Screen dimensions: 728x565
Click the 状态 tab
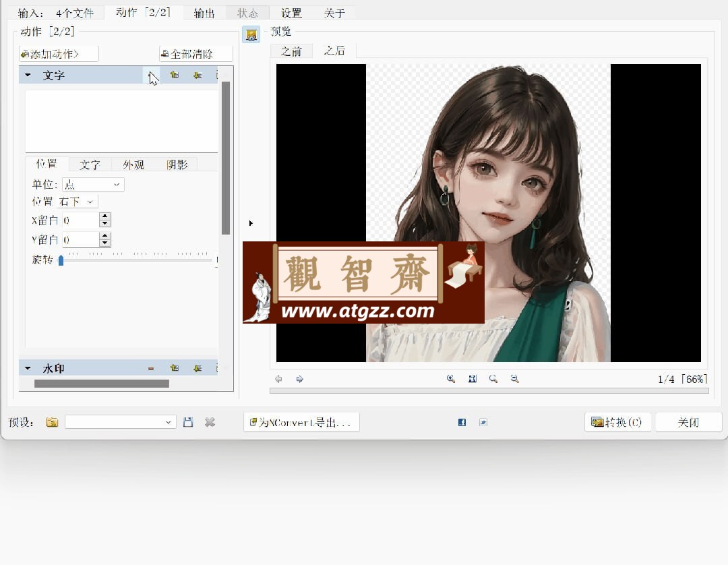[247, 13]
